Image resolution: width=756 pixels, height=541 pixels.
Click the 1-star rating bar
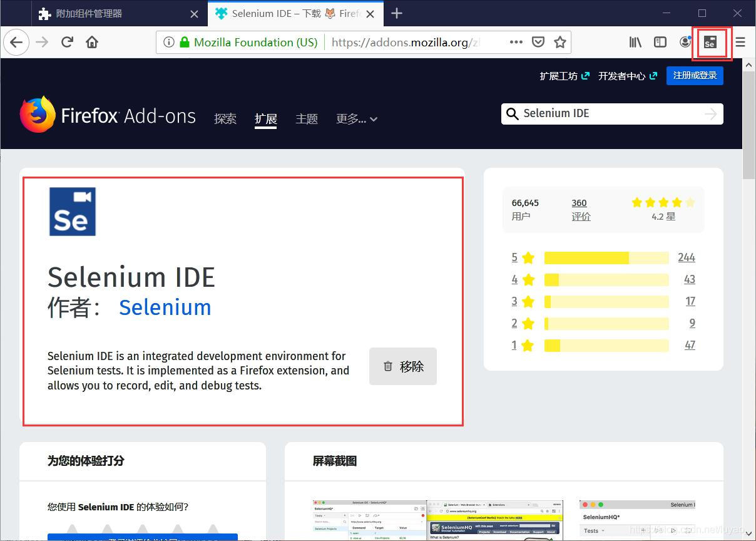point(606,346)
